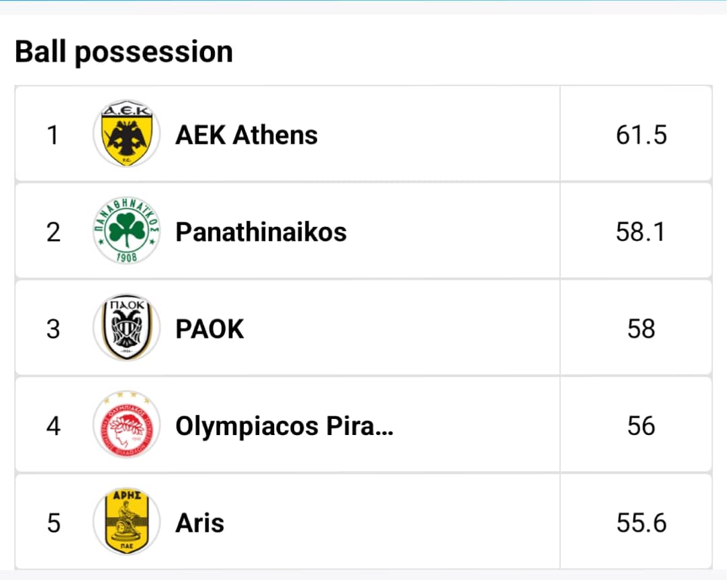Screen dimensions: 728x580
Task: Click the Olympiacos red crest
Action: 126,426
